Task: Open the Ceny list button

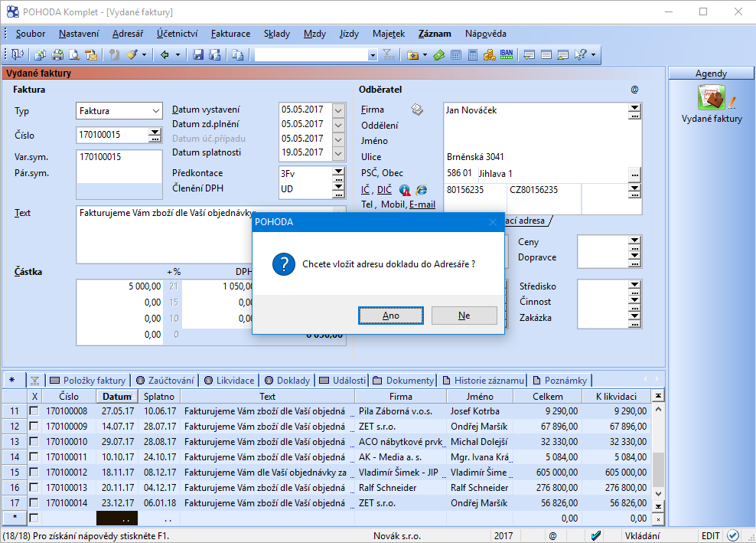Action: tap(635, 242)
